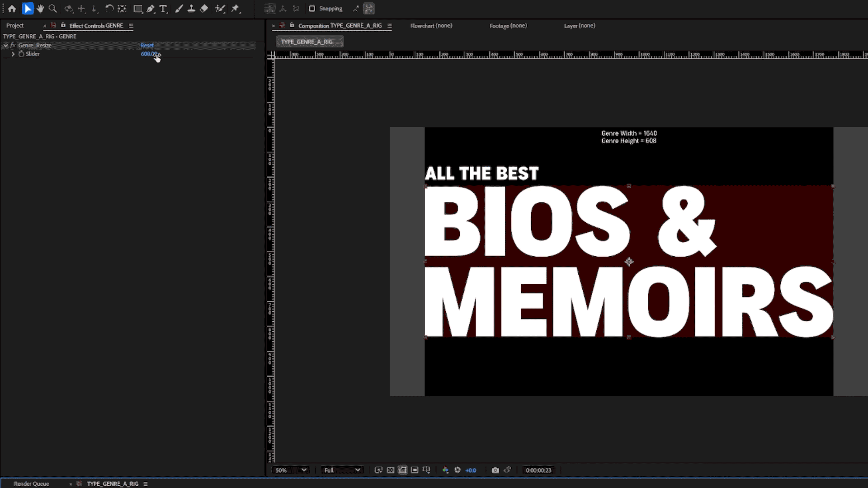
Task: Toggle the Composition viewer lock icon
Action: (292, 25)
